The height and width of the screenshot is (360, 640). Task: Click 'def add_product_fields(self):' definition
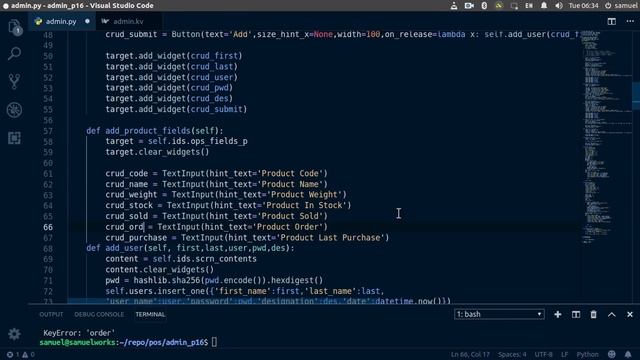(155, 131)
